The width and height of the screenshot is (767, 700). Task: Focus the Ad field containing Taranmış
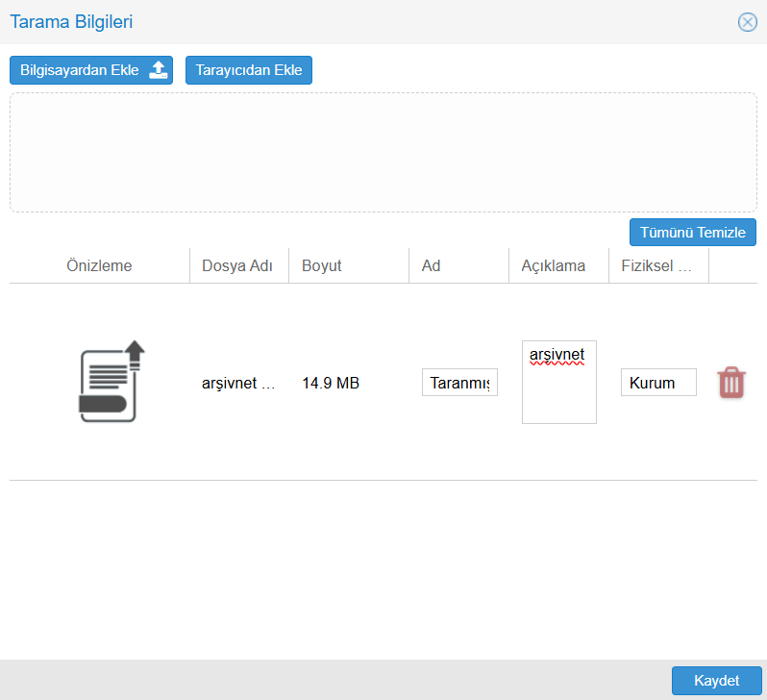coord(459,383)
